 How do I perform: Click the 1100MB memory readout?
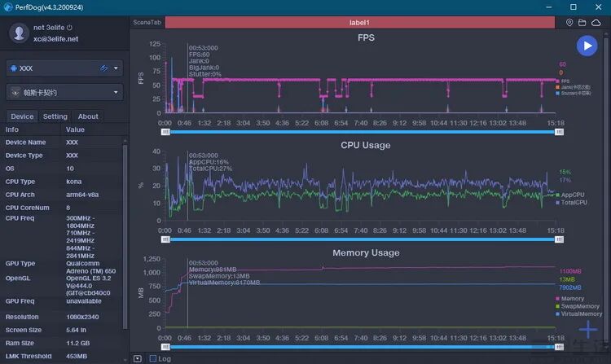tap(570, 271)
